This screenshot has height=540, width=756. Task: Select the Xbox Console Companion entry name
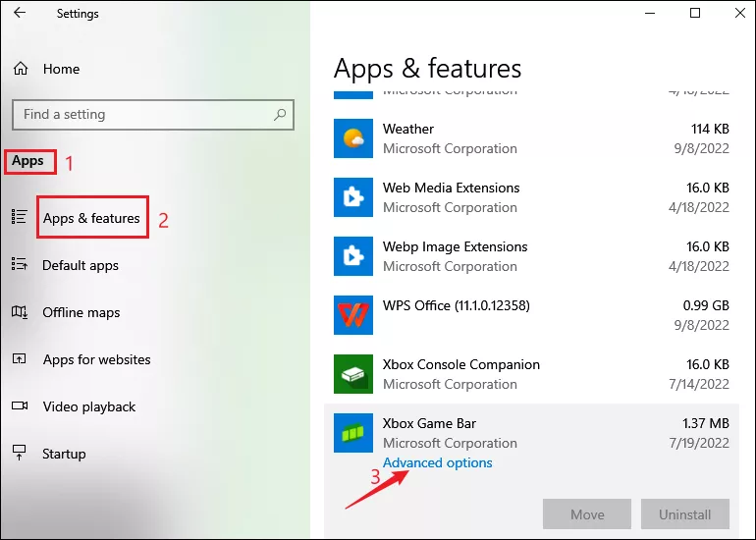pyautogui.click(x=460, y=364)
